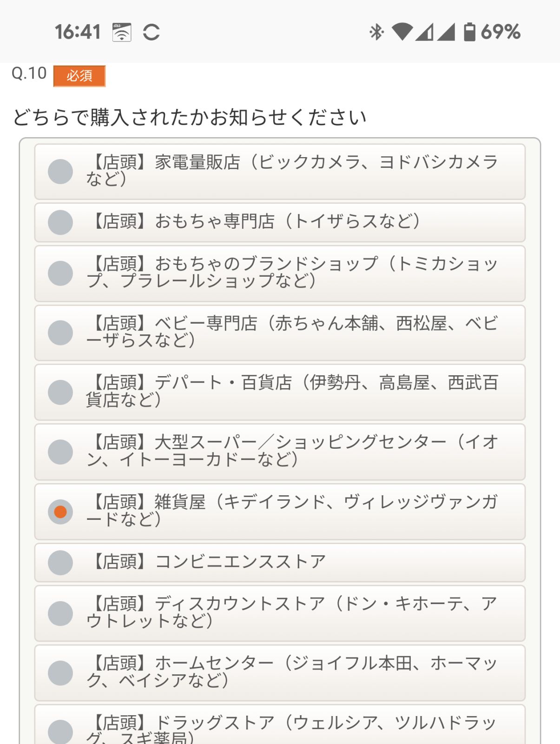
Task: Select コンビニエンスストア option
Action: click(280, 563)
